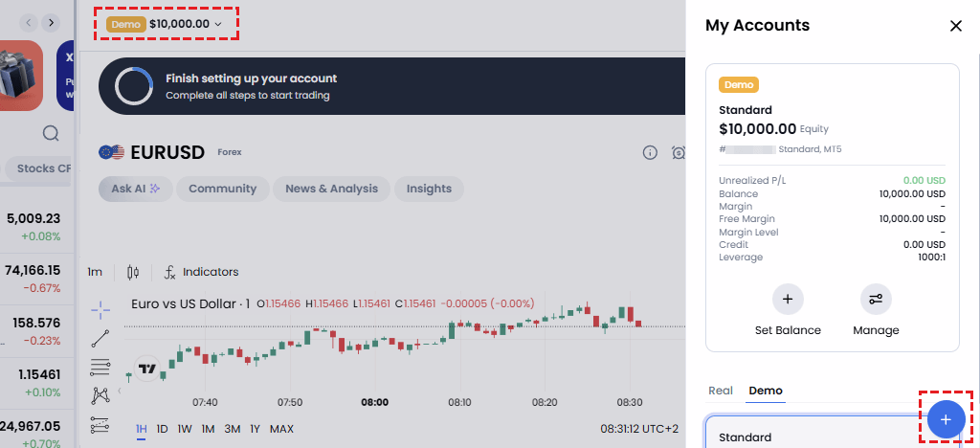Select the 1Y chart range
This screenshot has width=980, height=448.
(x=255, y=429)
